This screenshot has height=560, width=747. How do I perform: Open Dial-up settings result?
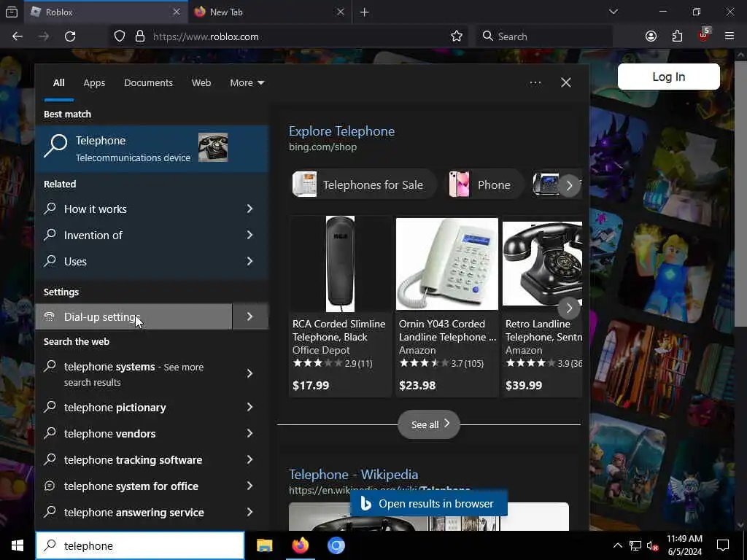134,316
